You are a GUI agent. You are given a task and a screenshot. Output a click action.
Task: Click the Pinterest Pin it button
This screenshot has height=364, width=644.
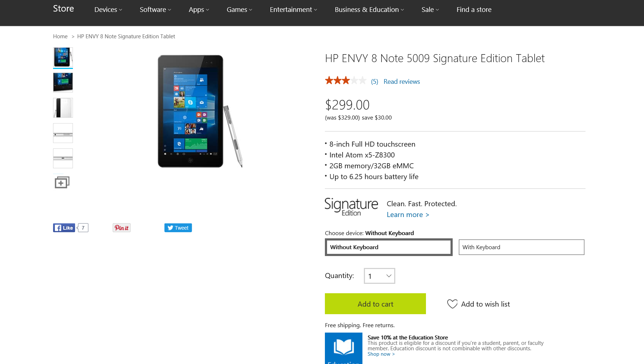[x=122, y=228]
